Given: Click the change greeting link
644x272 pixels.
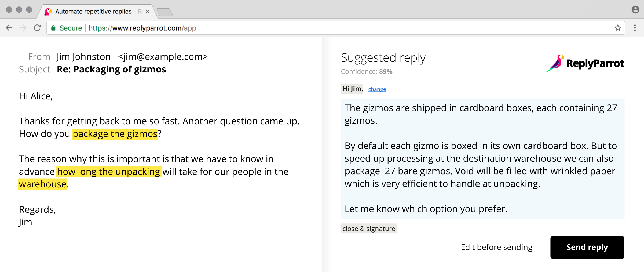Looking at the screenshot, I should coord(377,89).
